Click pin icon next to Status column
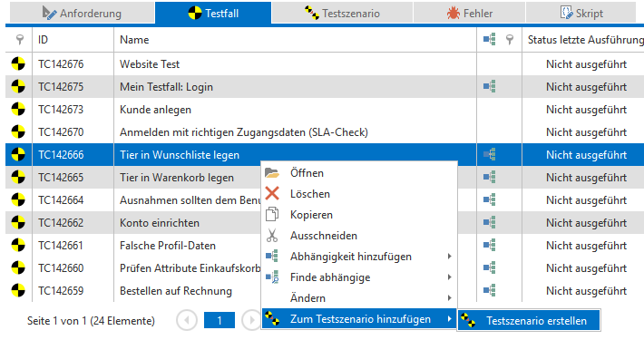 click(x=510, y=39)
